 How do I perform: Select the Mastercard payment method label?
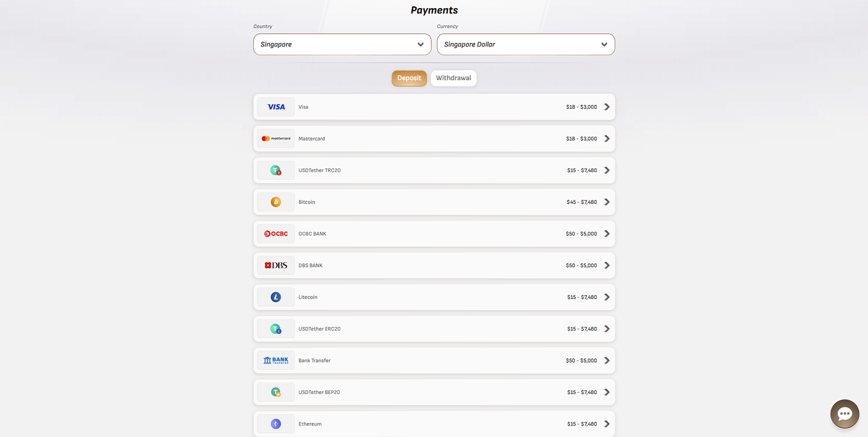[x=311, y=138]
